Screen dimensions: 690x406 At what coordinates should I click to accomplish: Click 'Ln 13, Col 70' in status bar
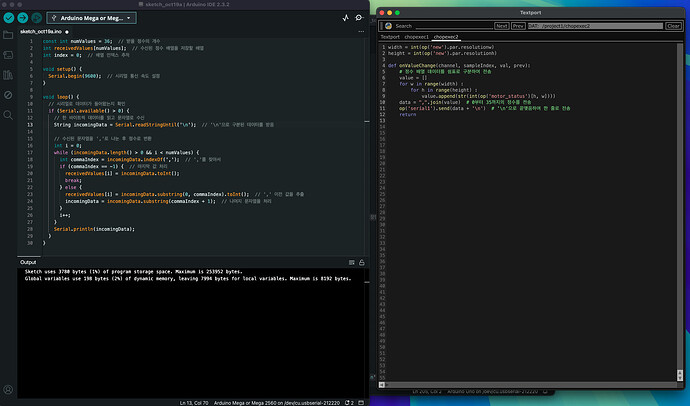click(194, 403)
